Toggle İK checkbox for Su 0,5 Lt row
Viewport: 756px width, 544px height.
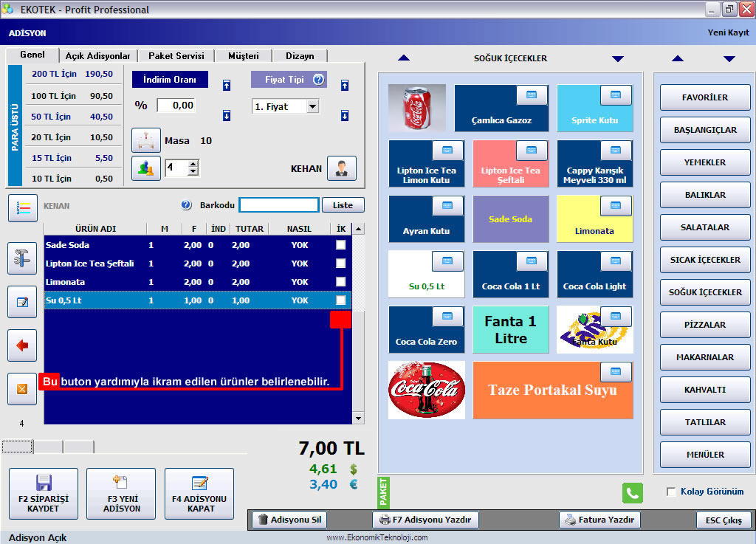(x=341, y=300)
